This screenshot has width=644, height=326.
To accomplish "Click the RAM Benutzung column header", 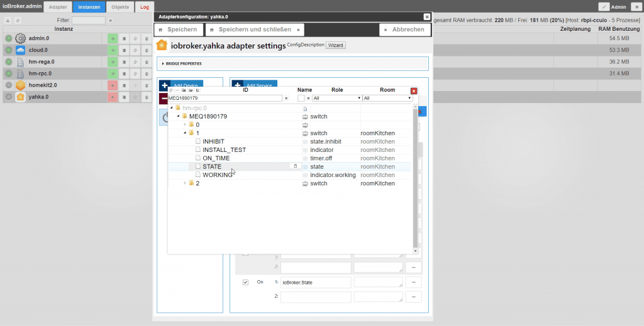I will point(619,29).
